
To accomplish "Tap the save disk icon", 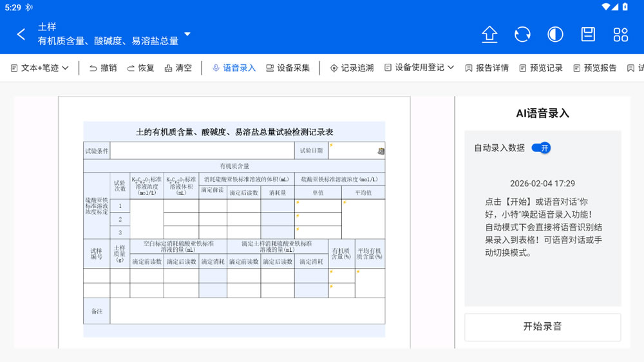I will click(588, 35).
